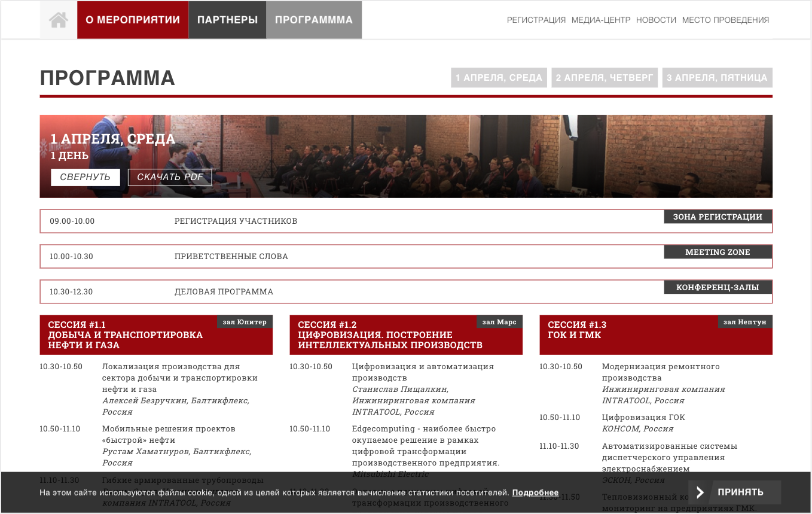Open МЕСТО ПРОВЕДЕНИЯ link
Viewport: 812px width, 514px height.
click(725, 20)
